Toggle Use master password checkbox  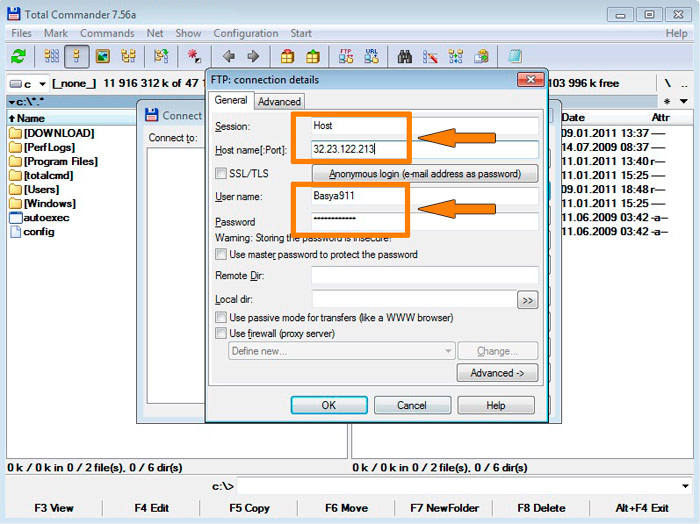tap(221, 255)
